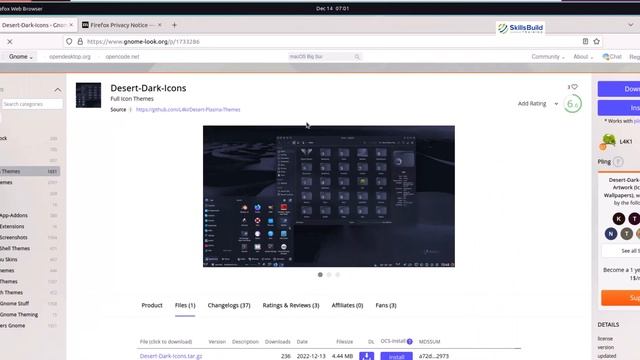List all tabs dropdown arrow
Viewport: 640px width, 360px height.
pyautogui.click(x=631, y=25)
